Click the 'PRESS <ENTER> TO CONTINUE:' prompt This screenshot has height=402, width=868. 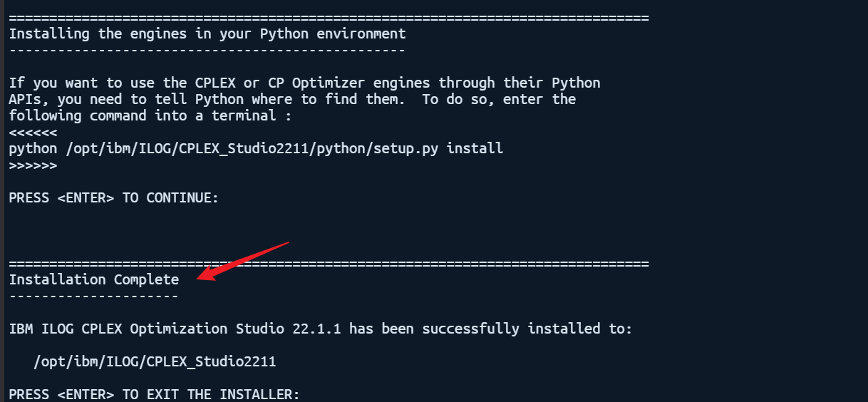coord(114,197)
